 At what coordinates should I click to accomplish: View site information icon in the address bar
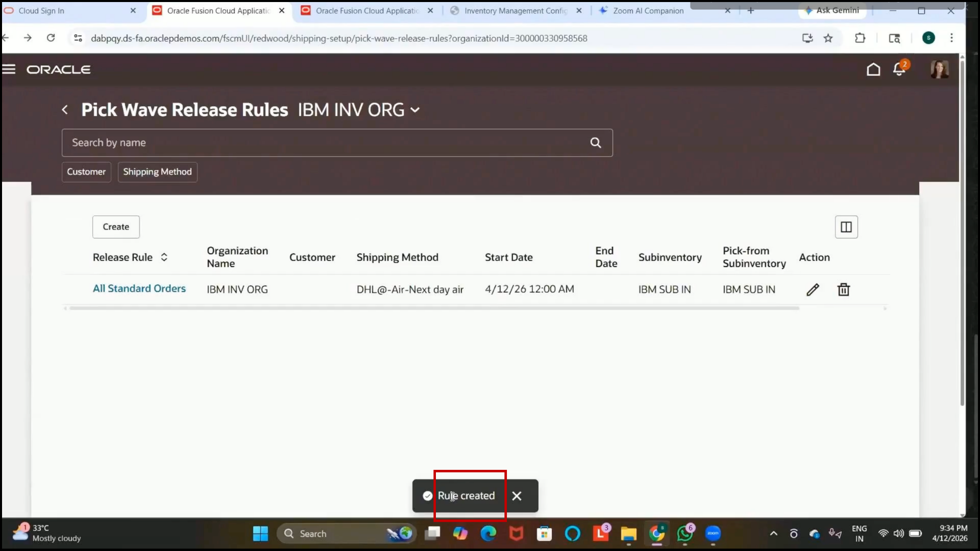pos(78,38)
